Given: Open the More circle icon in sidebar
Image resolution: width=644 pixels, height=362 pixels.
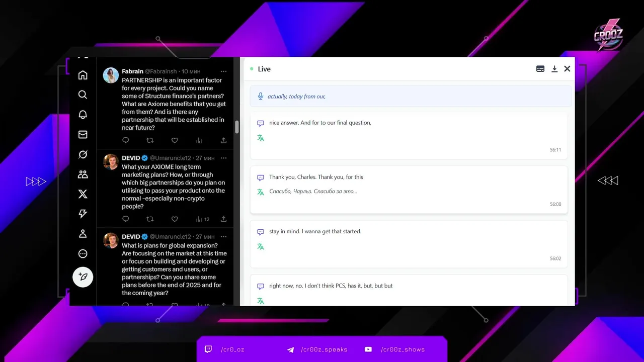Looking at the screenshot, I should pos(83,254).
